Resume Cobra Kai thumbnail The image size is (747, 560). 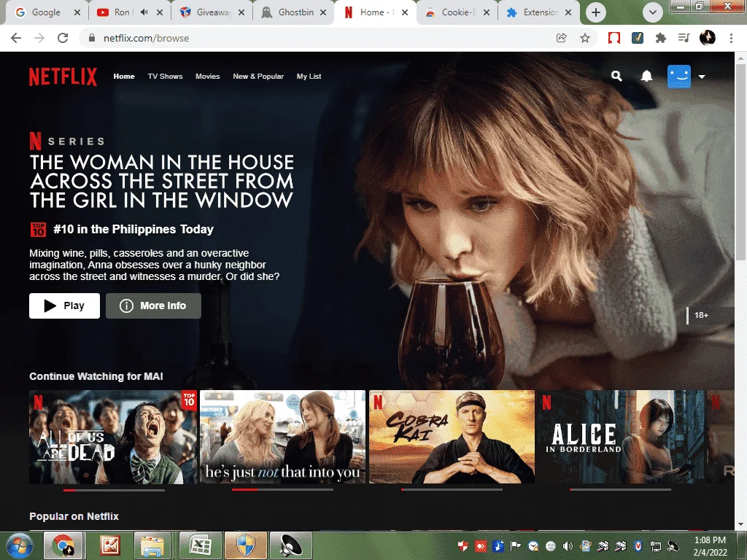452,437
